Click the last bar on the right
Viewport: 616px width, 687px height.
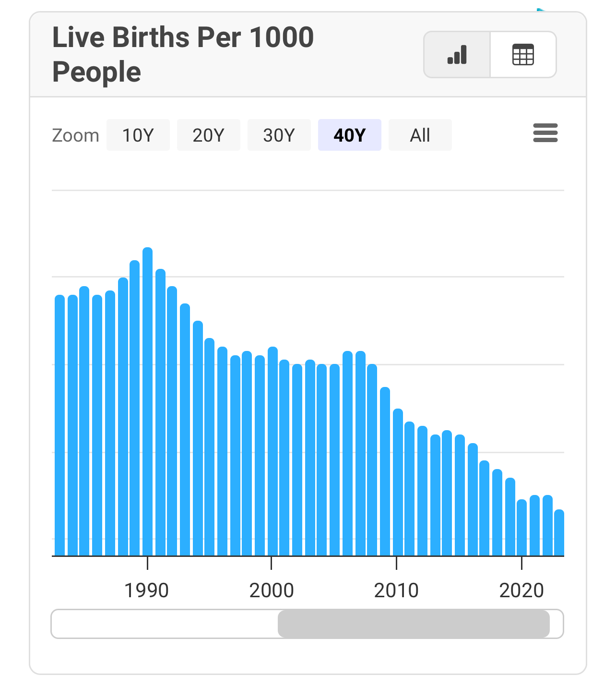point(559,533)
